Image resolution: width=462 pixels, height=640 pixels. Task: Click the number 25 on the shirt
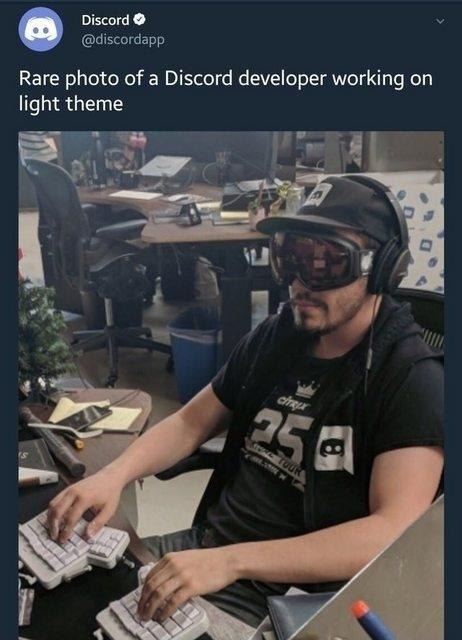point(282,431)
